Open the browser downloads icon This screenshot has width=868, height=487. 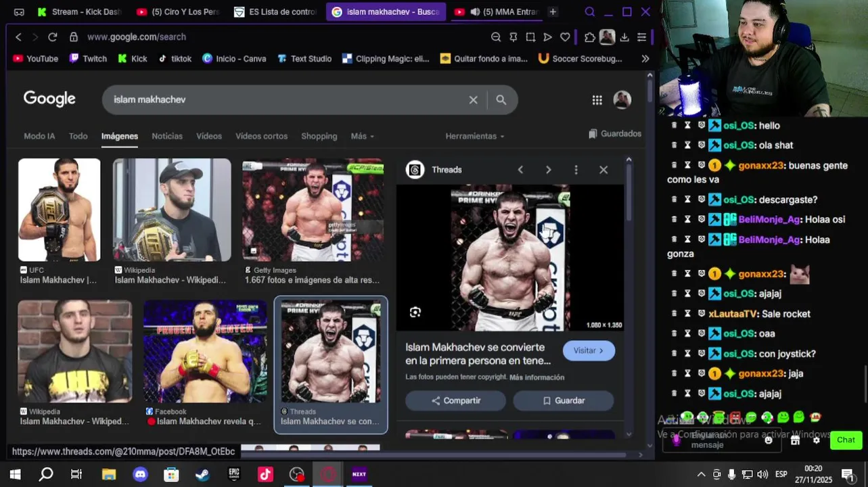coord(624,37)
